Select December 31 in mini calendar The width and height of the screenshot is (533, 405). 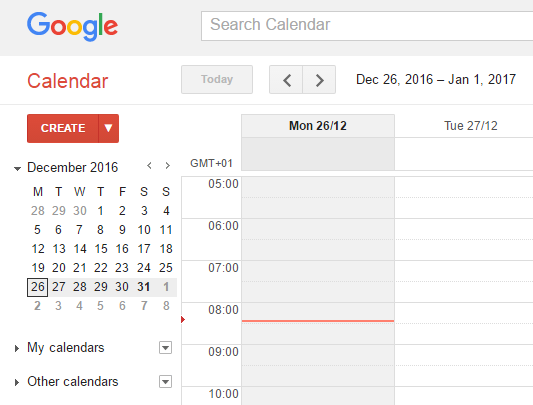(x=144, y=287)
